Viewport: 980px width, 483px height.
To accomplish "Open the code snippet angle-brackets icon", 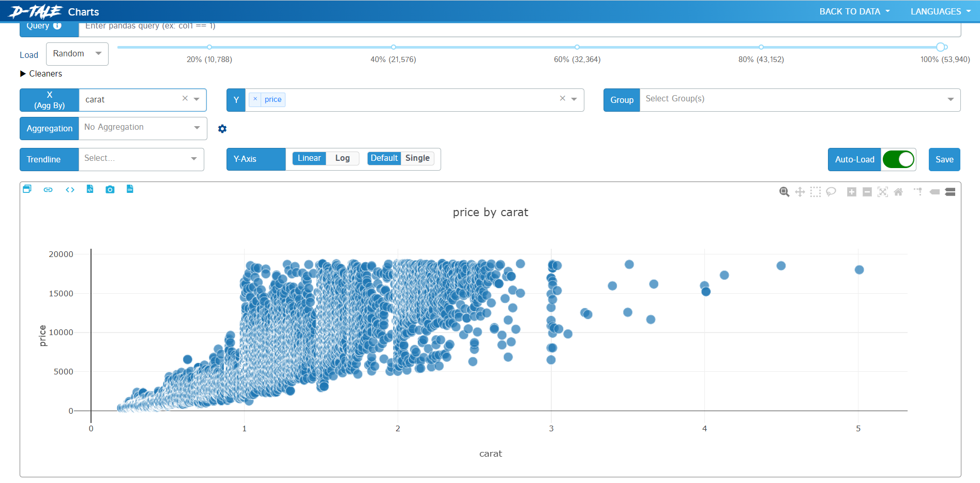I will click(70, 190).
